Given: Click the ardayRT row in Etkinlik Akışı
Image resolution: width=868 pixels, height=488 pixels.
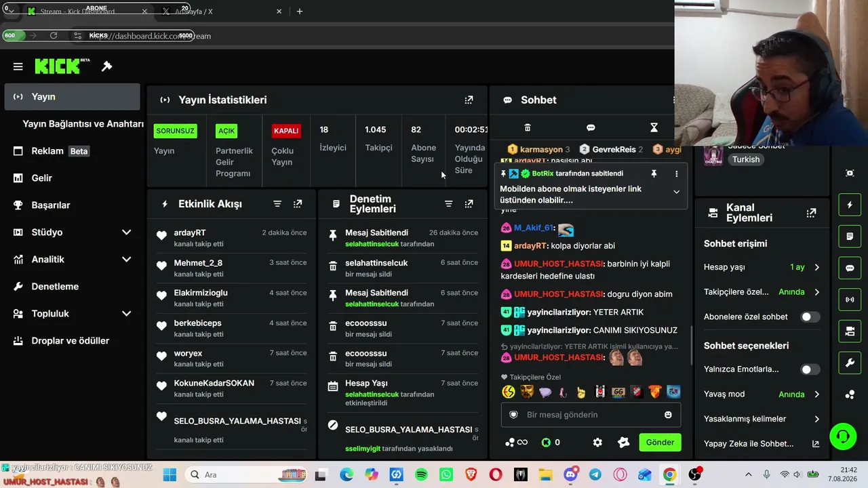Looking at the screenshot, I should click(231, 238).
